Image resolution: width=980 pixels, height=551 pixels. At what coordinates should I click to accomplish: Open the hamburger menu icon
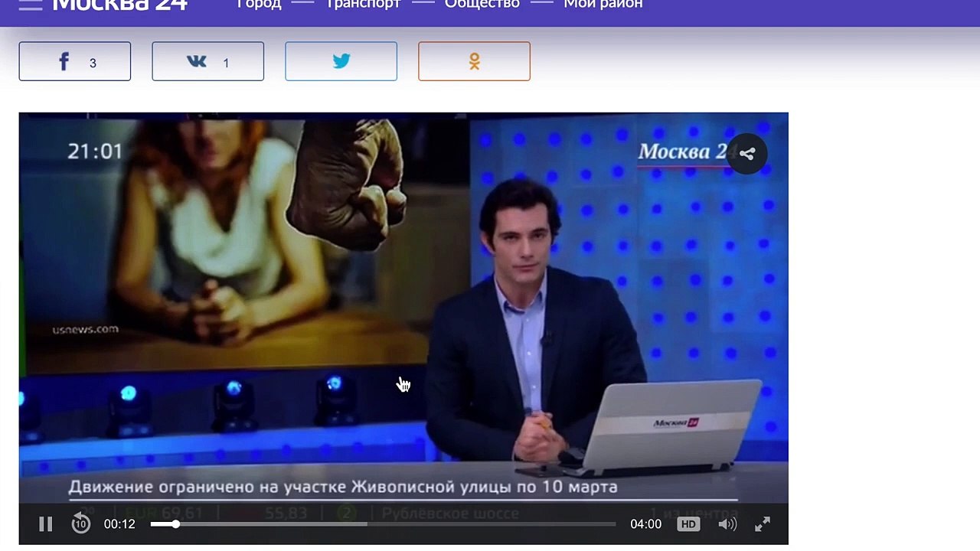pos(31,4)
